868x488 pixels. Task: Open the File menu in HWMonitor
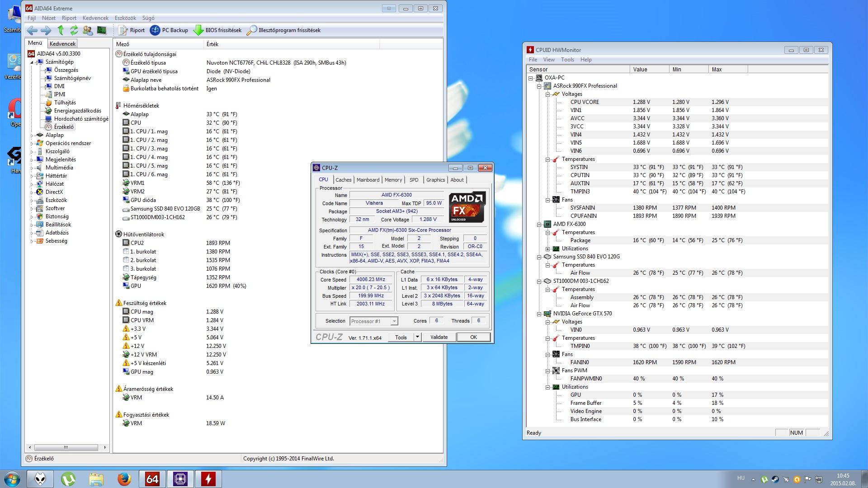(533, 60)
